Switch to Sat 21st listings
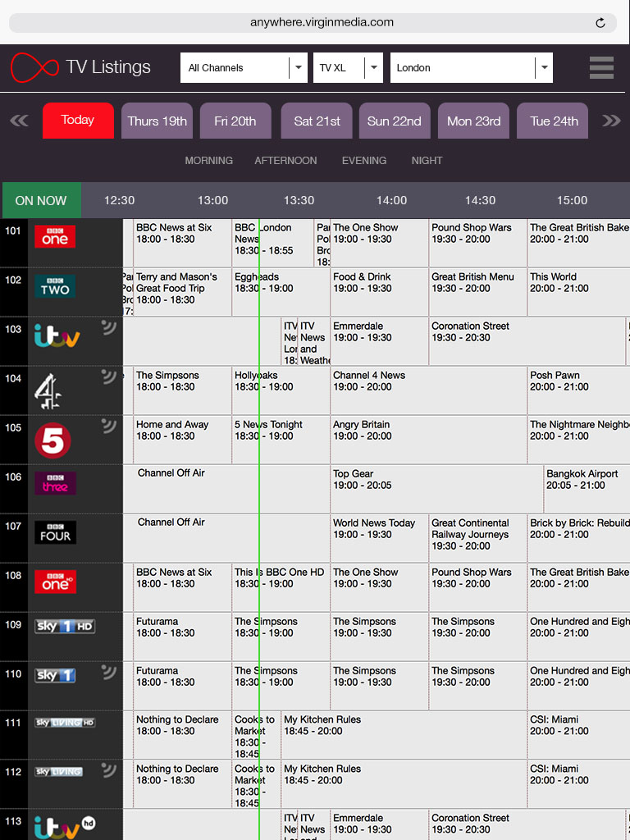This screenshot has width=630, height=840. point(317,121)
